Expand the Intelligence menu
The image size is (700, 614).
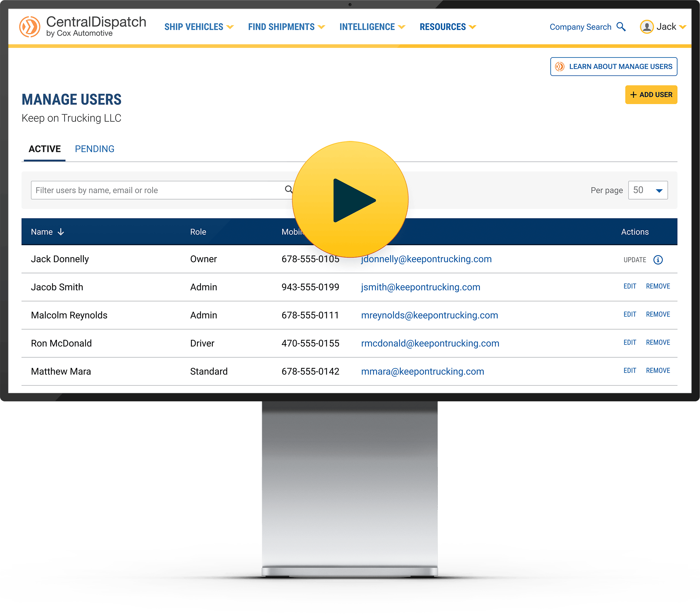(x=372, y=27)
